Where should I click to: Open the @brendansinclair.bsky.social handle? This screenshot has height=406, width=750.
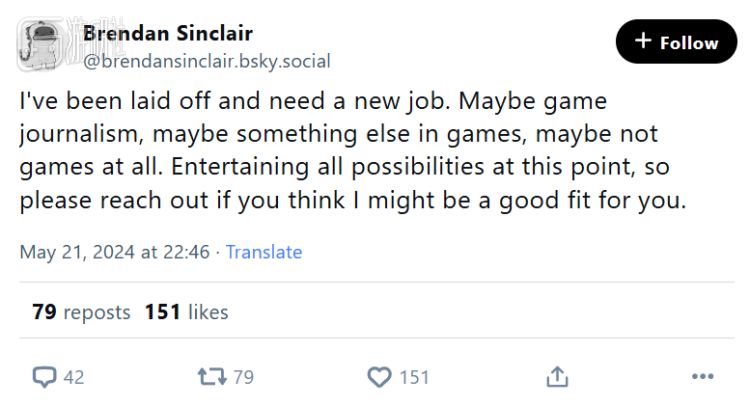point(206,60)
